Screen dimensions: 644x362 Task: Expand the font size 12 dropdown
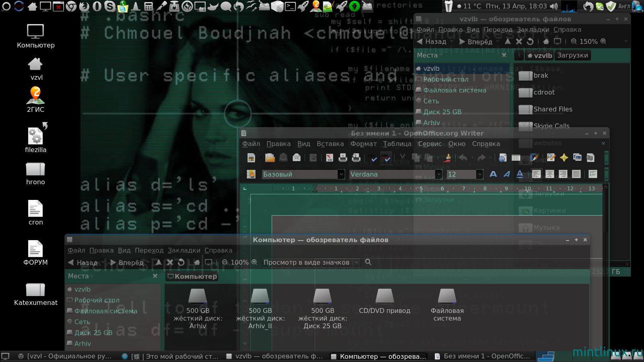pyautogui.click(x=479, y=174)
